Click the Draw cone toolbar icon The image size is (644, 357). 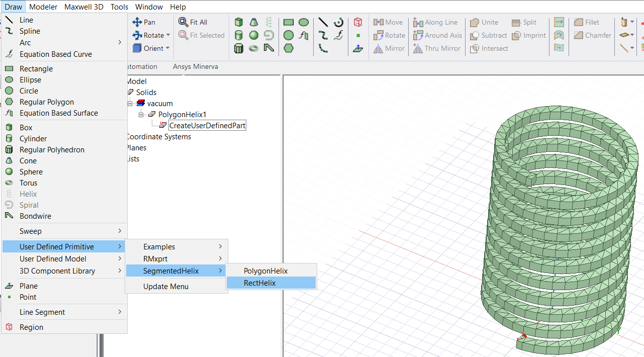254,22
